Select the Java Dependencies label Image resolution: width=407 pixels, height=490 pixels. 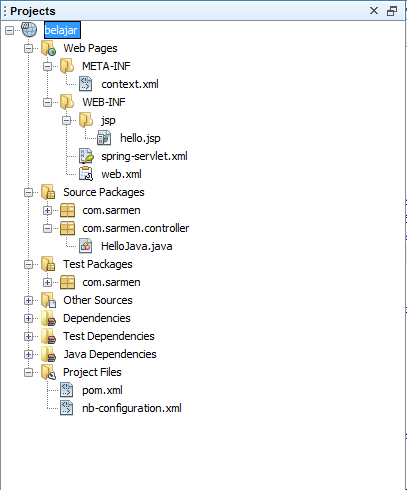tap(110, 354)
